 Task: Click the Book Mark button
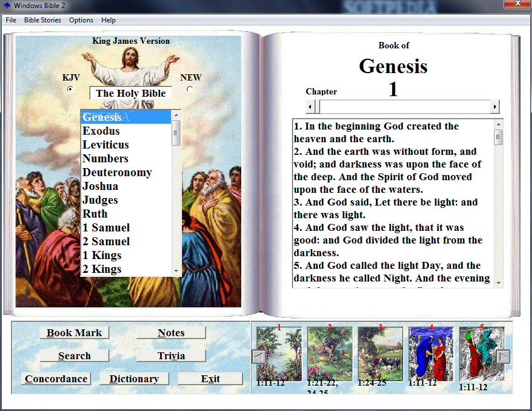pos(74,333)
